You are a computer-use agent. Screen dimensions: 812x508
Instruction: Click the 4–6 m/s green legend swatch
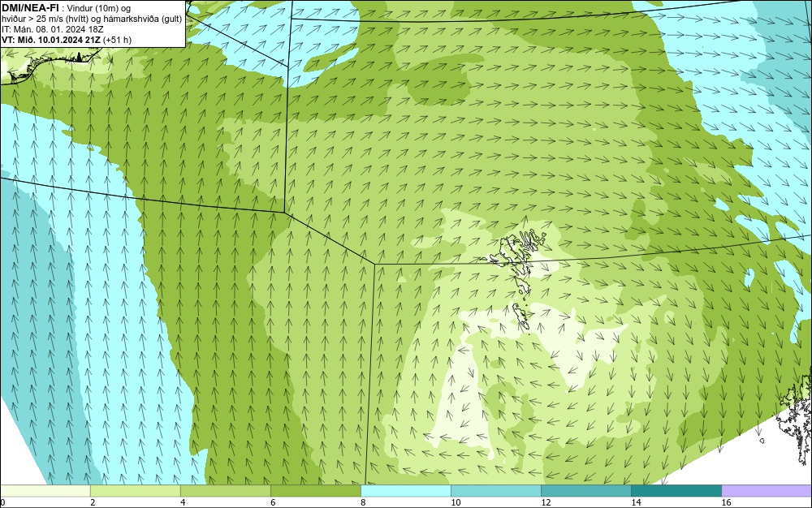coord(225,491)
